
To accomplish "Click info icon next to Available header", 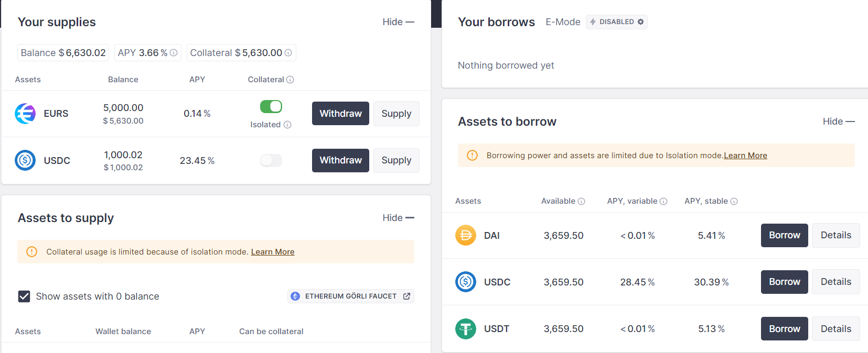I will [x=581, y=202].
